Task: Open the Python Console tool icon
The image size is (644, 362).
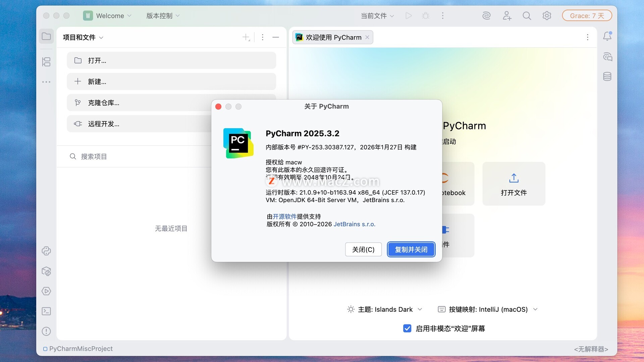Action: (46, 251)
